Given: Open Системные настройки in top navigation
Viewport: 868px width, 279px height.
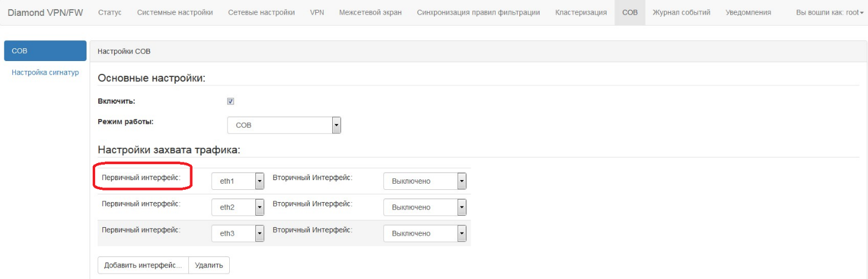Looking at the screenshot, I should click(x=174, y=13).
